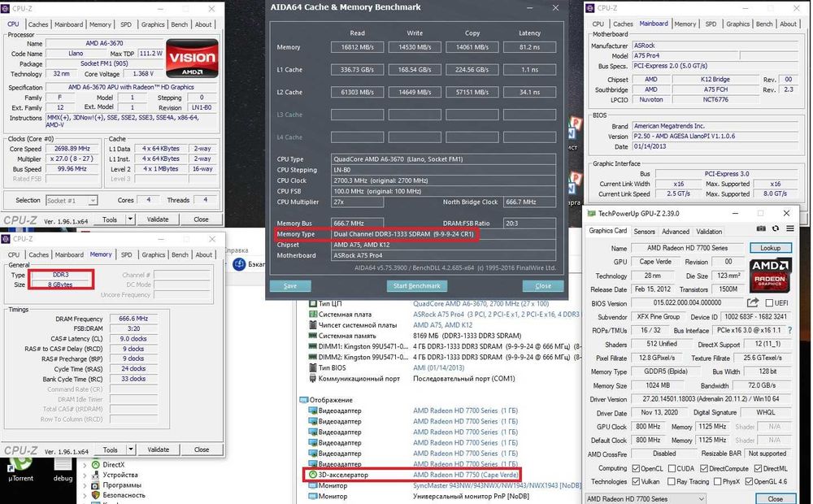Open Graphics tab in the CPU-Z Mainboard window
The image size is (813, 504).
click(738, 24)
